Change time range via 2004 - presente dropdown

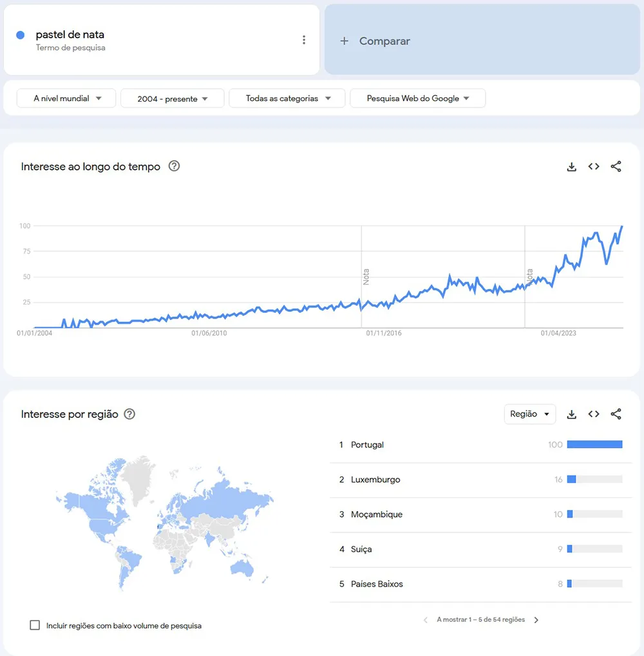pos(172,98)
